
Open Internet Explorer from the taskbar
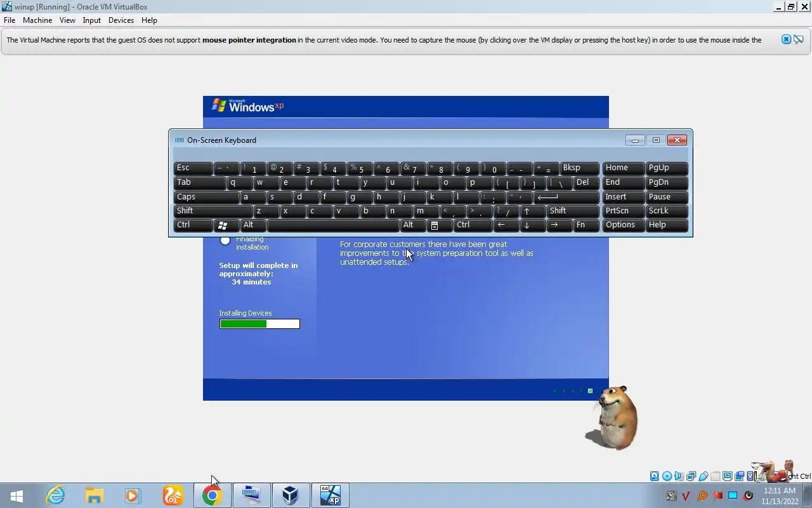click(56, 495)
